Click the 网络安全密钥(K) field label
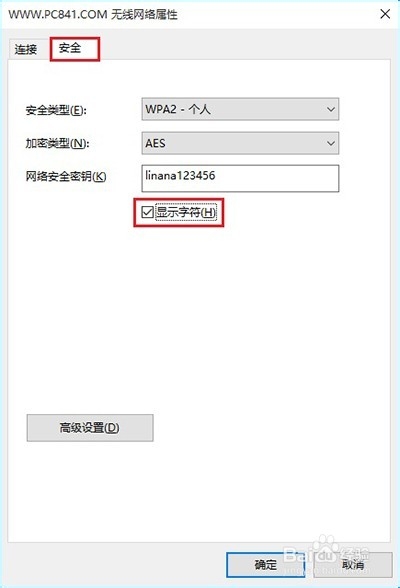400x588 pixels. pos(66,176)
